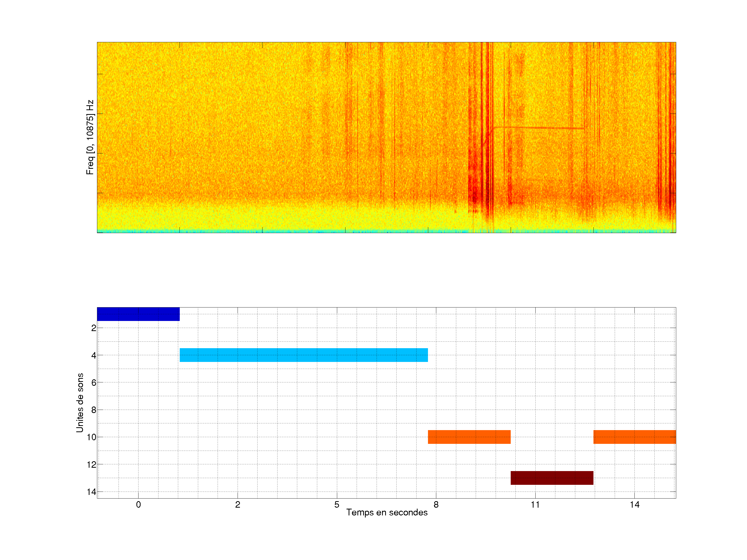747x560 pixels.
Task: Click the x-axis tick label '11'
Action: pyautogui.click(x=535, y=505)
